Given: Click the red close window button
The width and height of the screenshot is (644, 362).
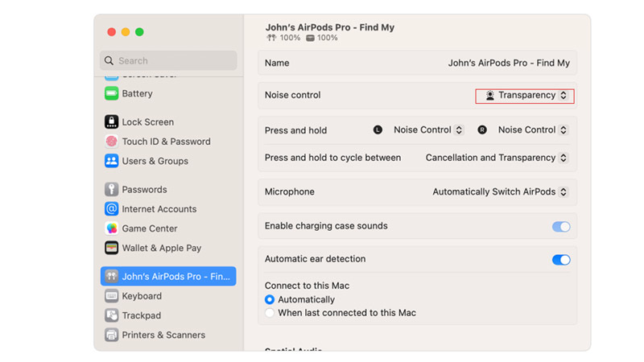Looking at the screenshot, I should (x=111, y=32).
